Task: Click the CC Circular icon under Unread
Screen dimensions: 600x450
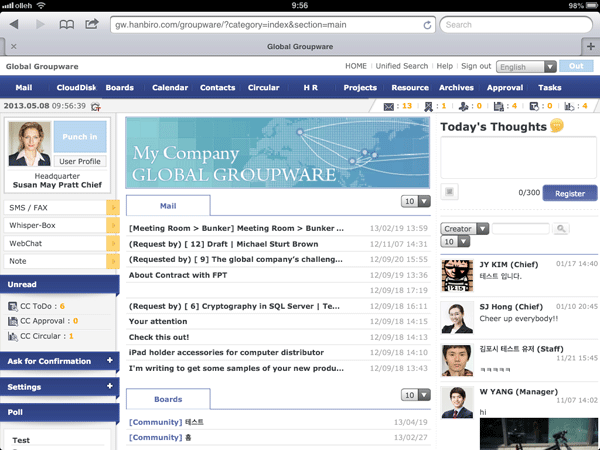Action: tap(13, 336)
